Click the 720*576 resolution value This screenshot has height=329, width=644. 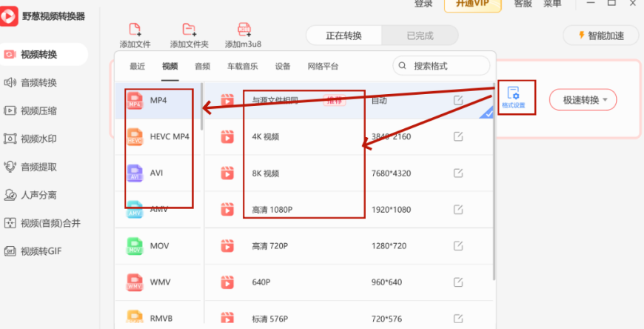[x=386, y=319]
